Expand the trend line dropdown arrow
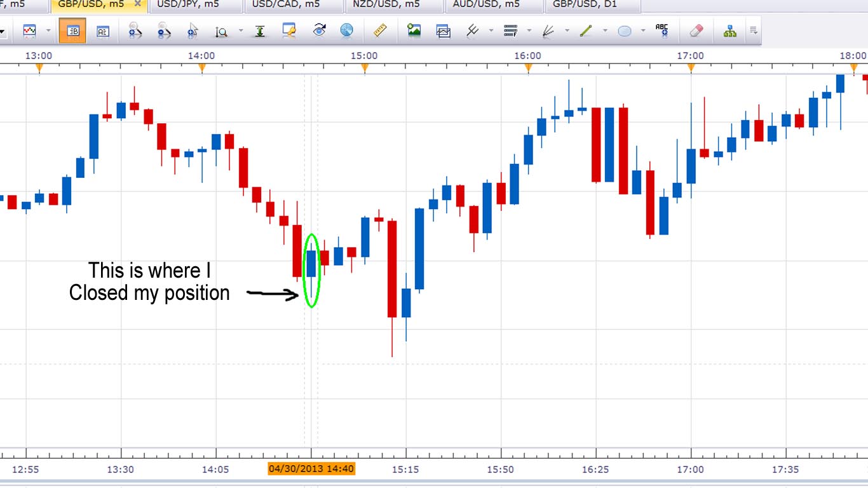This screenshot has width=868, height=488. pyautogui.click(x=605, y=30)
